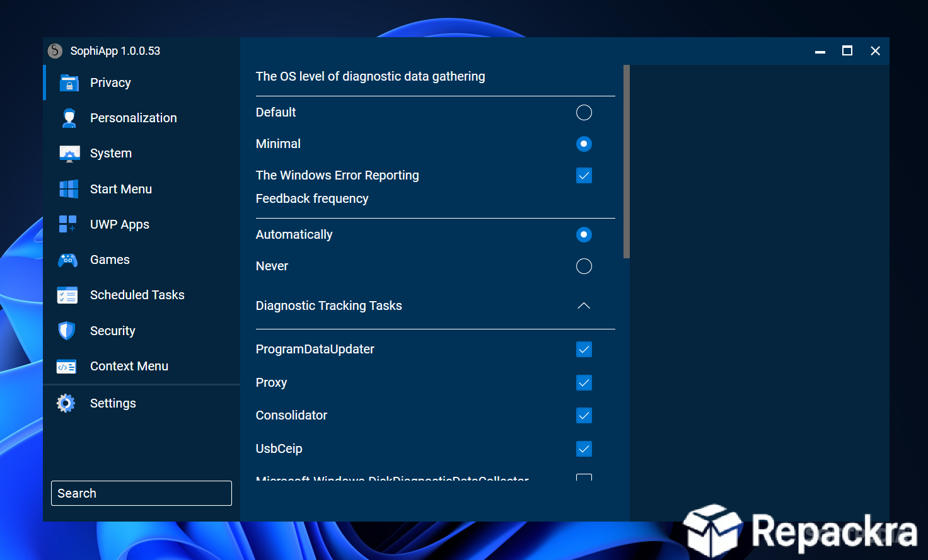Screen dimensions: 928x560
Task: Click the Consolidator label
Action: point(291,415)
